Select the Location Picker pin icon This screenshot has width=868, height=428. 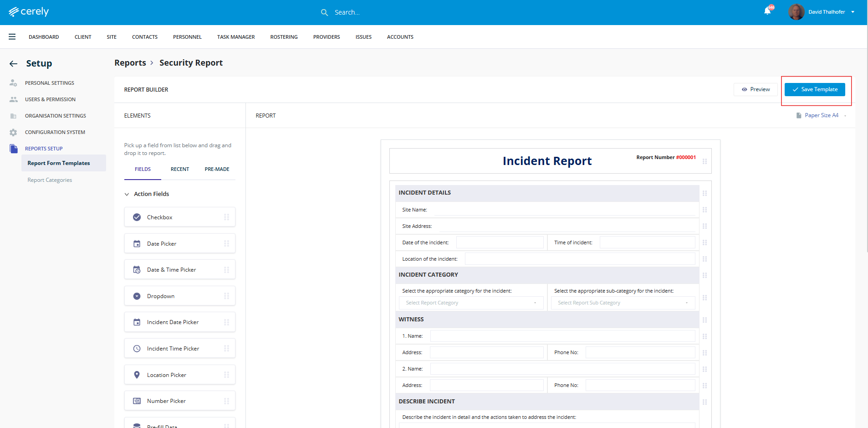point(137,375)
